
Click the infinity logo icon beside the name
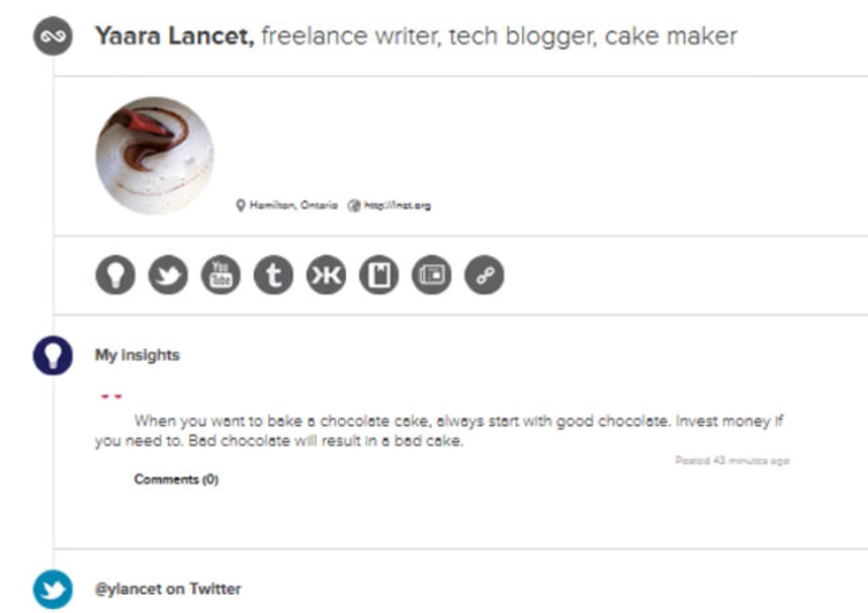pyautogui.click(x=53, y=36)
